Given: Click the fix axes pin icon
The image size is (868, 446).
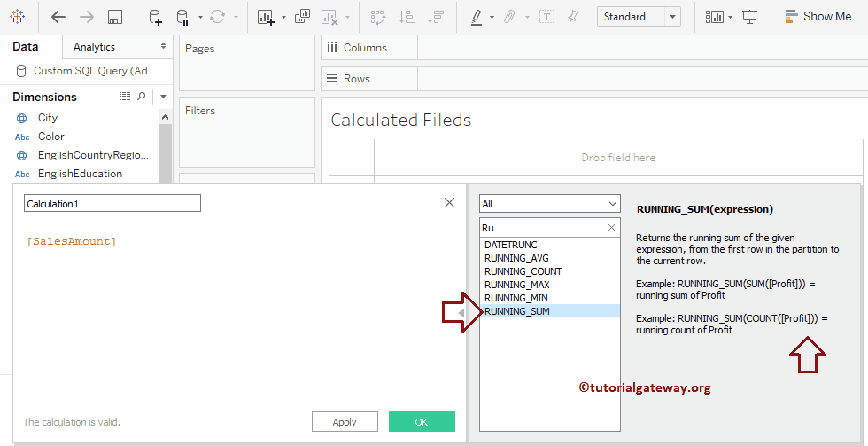Looking at the screenshot, I should pyautogui.click(x=574, y=17).
